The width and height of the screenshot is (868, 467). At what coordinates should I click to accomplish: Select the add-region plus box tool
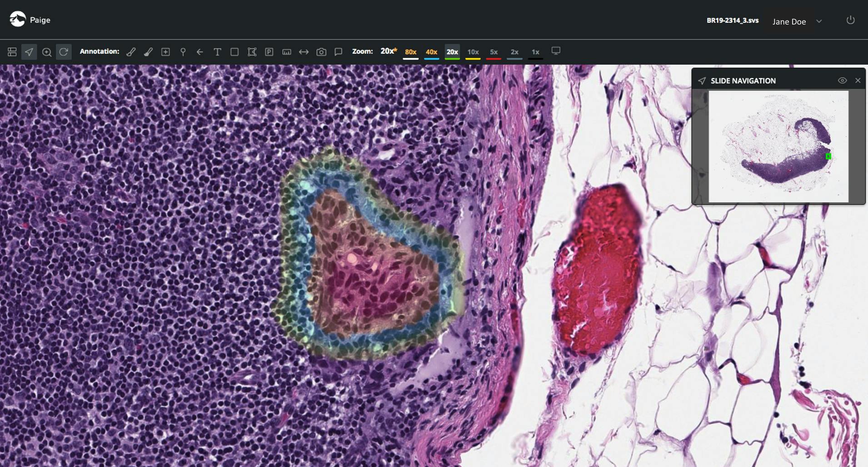pos(165,52)
